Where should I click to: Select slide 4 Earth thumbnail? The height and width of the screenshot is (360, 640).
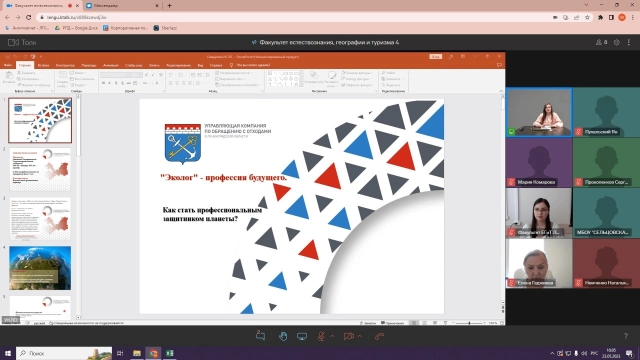click(x=40, y=268)
